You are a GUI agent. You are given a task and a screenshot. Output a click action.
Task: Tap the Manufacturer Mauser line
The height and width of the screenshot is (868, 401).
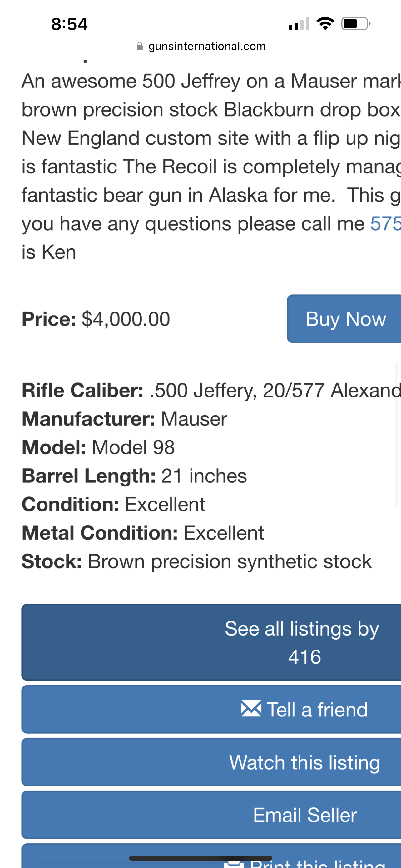pos(124,419)
